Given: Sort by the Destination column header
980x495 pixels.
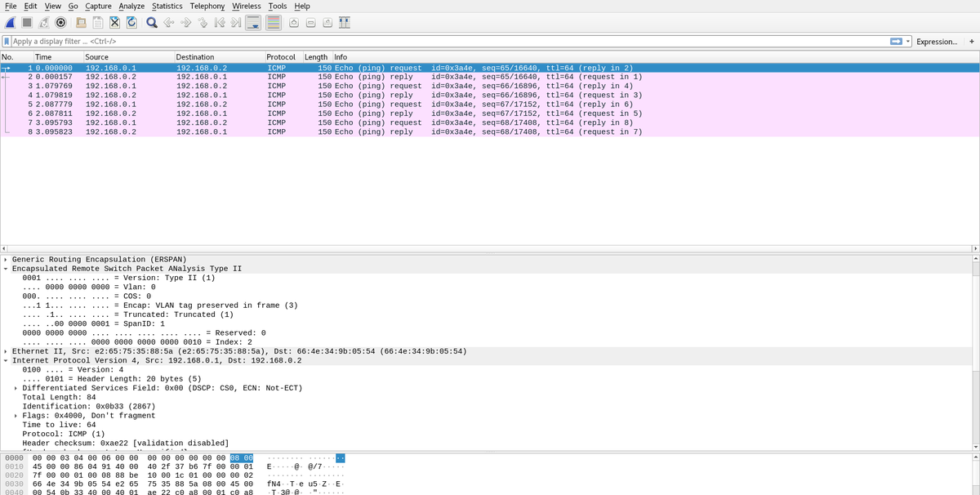Looking at the screenshot, I should tap(219, 57).
